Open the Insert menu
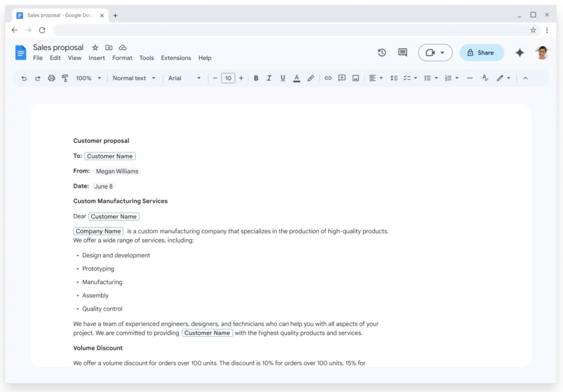The width and height of the screenshot is (563, 392). [97, 58]
